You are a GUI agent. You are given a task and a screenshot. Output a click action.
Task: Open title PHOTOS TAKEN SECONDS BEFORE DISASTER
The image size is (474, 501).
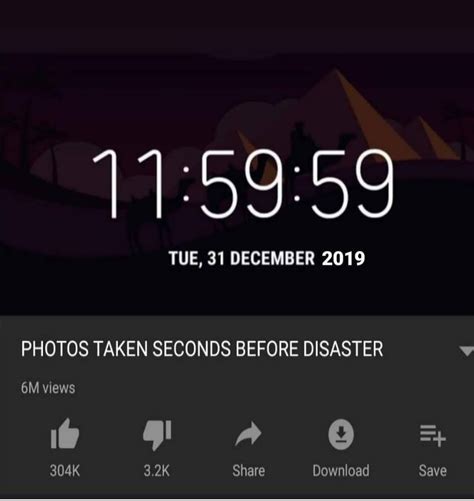pyautogui.click(x=202, y=349)
